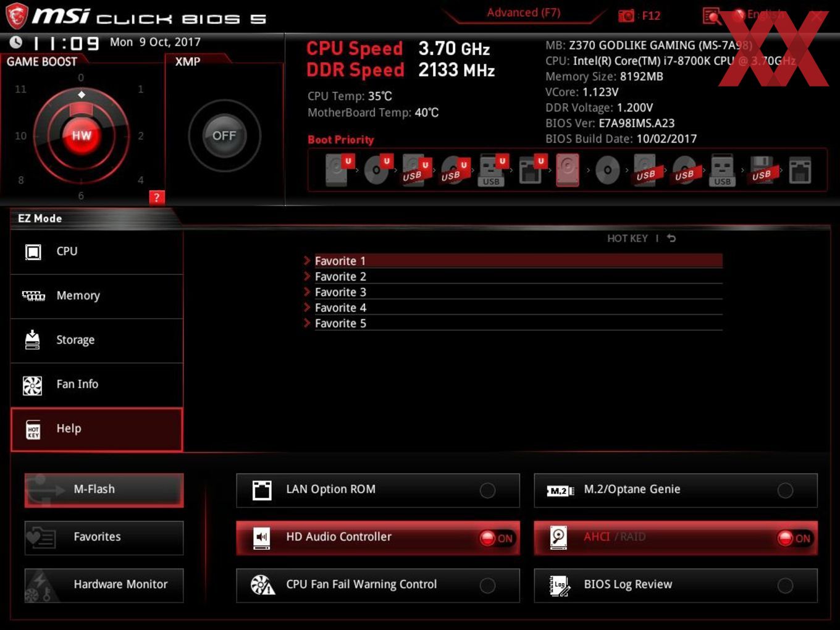Image resolution: width=840 pixels, height=630 pixels.
Task: Click the clock icon beside the time
Action: 16,42
